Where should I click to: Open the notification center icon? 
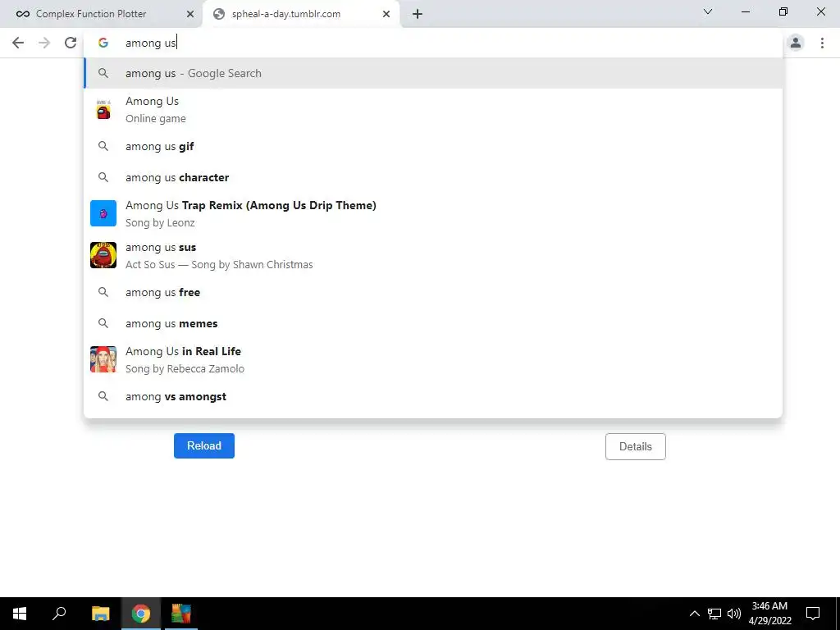(x=813, y=614)
